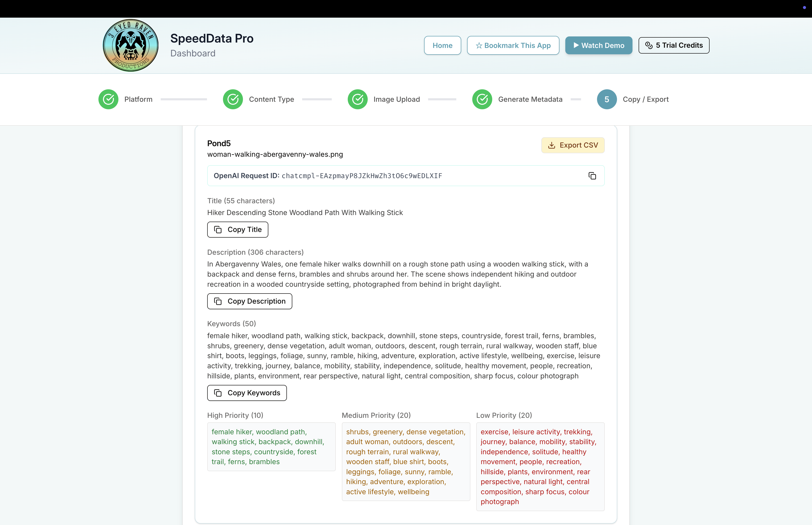Click the OpenAI Request ID label
Image resolution: width=812 pixels, height=525 pixels.
pyautogui.click(x=246, y=176)
